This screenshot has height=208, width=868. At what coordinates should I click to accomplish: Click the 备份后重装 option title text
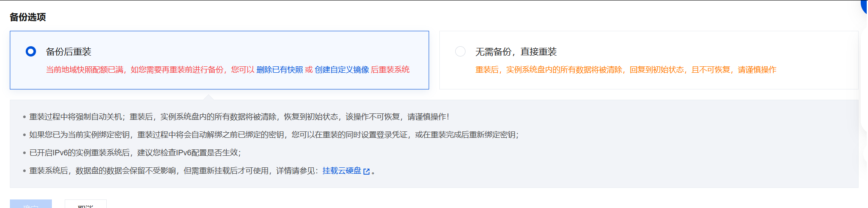(69, 52)
